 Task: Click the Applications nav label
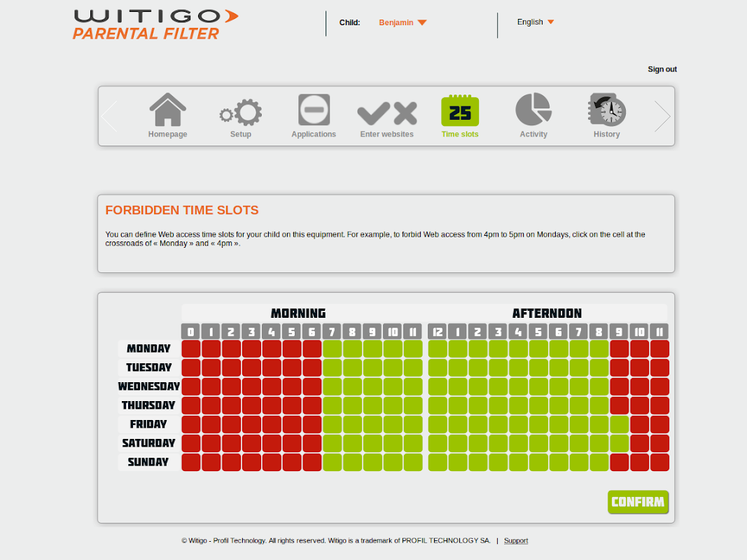[314, 134]
